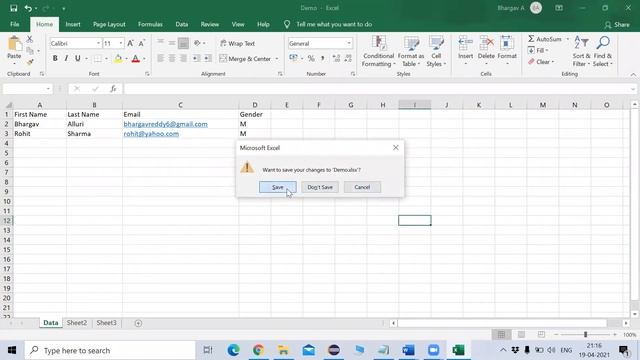Decrease font size with the small A icon
640x360 pixels.
click(141, 43)
